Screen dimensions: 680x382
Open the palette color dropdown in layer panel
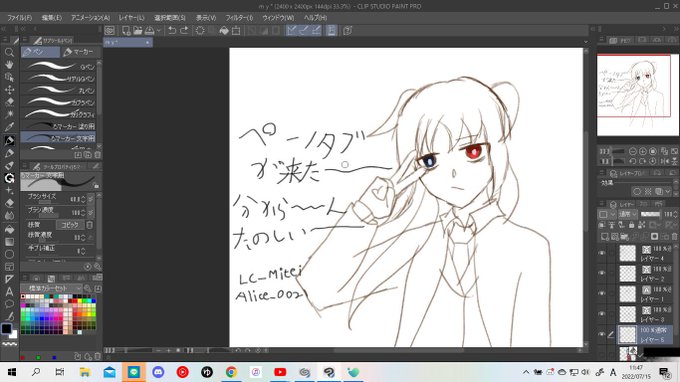click(607, 214)
